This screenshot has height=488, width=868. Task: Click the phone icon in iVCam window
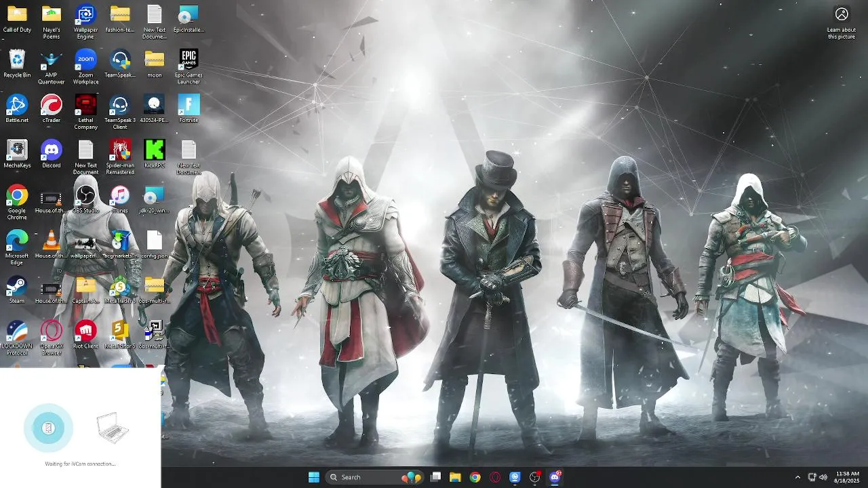pyautogui.click(x=48, y=428)
